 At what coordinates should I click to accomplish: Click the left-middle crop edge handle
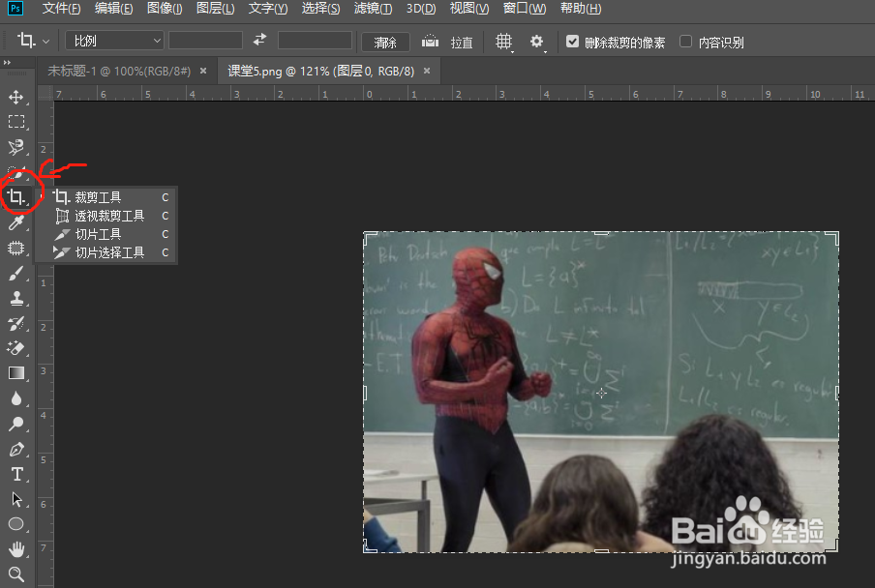(365, 393)
